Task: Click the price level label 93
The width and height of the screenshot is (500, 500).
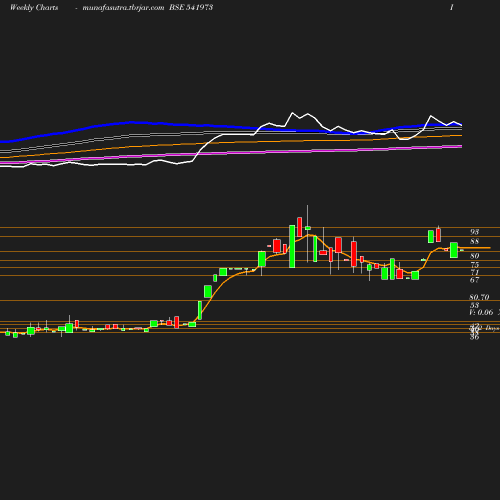Action: pos(474,232)
